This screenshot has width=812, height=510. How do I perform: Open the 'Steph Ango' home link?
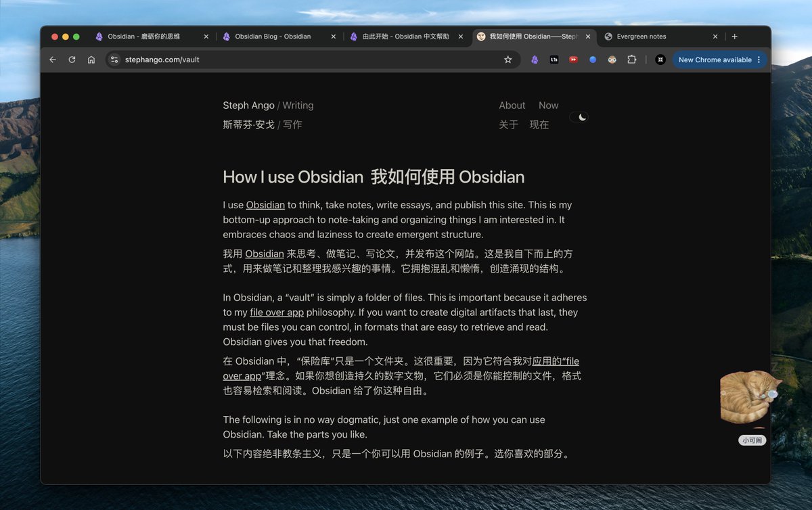coord(248,106)
